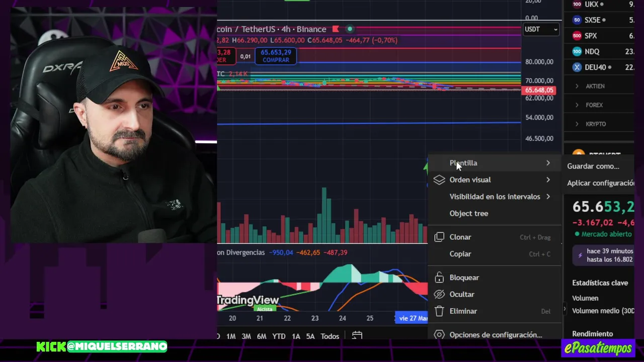
Task: Click the NDQ symbol logo icon
Action: click(577, 51)
